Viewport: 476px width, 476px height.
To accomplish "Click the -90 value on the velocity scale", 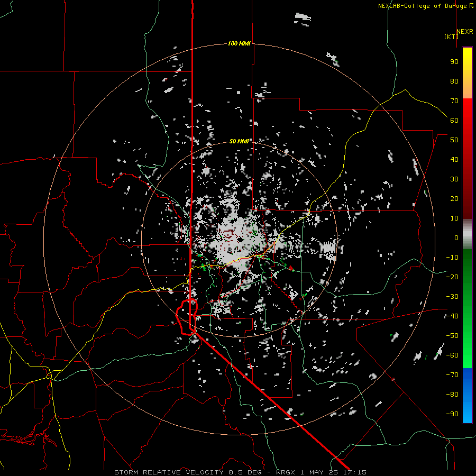I will (452, 414).
